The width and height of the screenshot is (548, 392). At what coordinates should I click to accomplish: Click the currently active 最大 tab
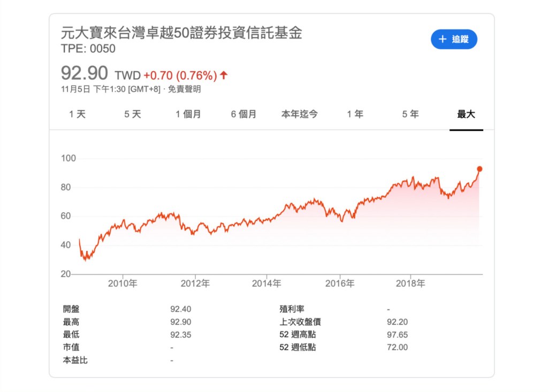[466, 114]
